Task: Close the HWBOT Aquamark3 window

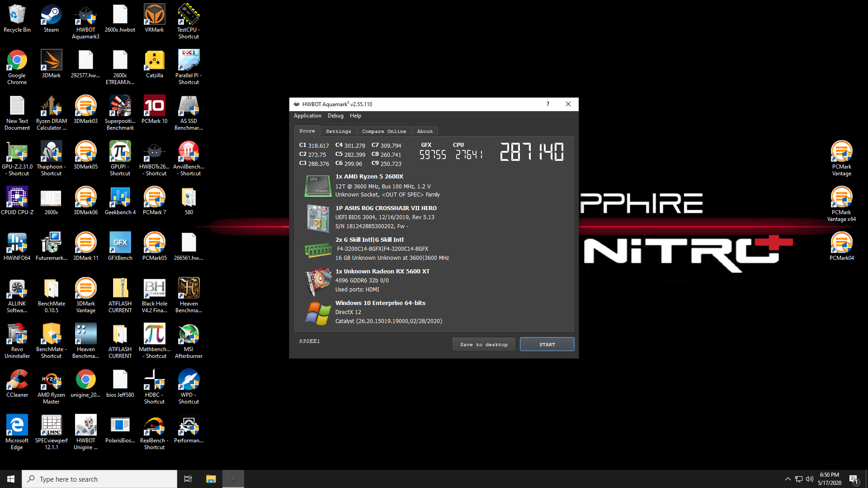Action: click(x=568, y=104)
